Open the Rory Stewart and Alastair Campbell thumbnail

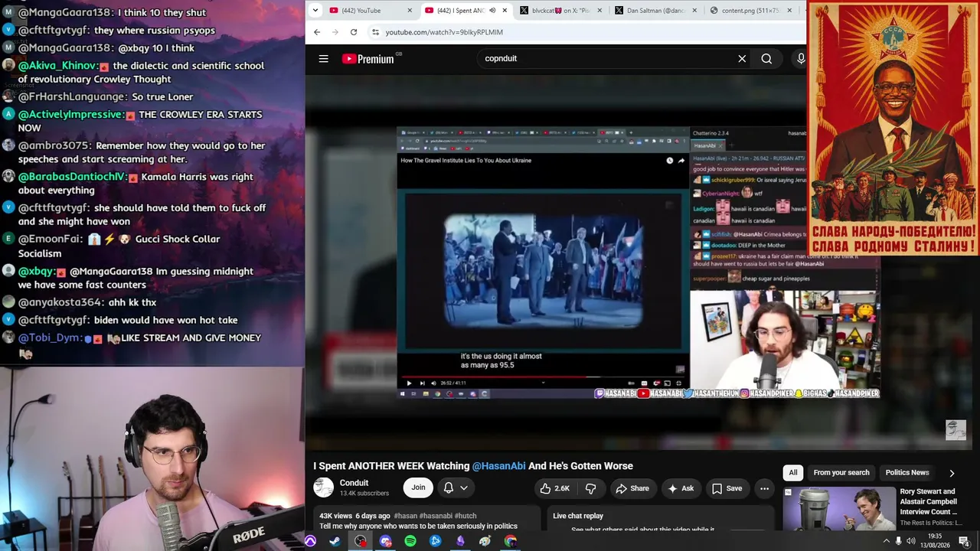[839, 508]
